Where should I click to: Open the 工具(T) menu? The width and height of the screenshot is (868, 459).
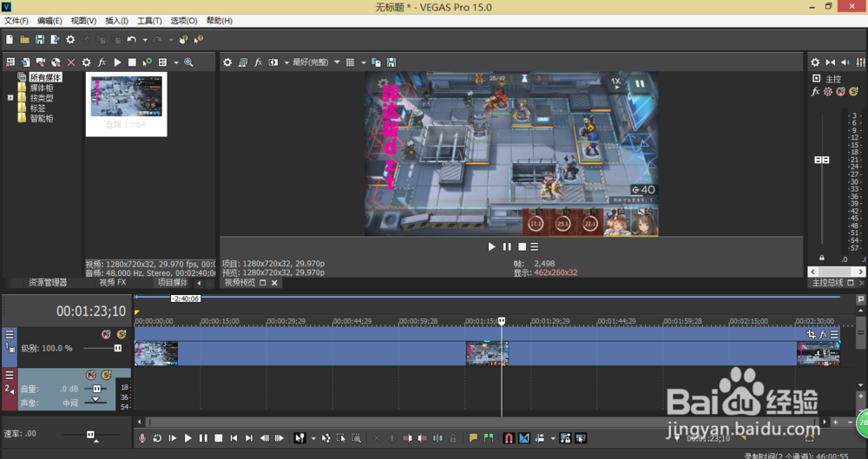point(149,21)
